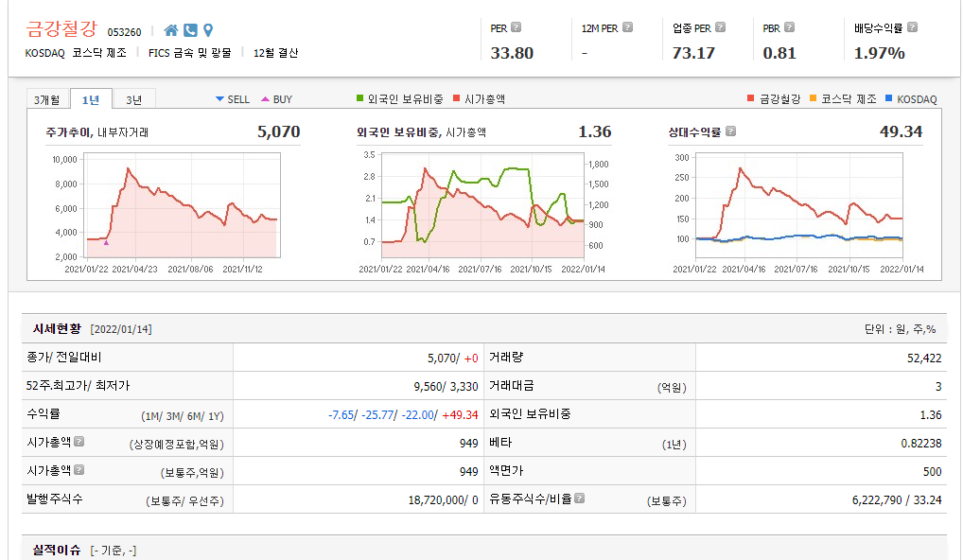Screen dimensions: 963x560
Task: Click 거래대금 row label
Action: (512, 386)
